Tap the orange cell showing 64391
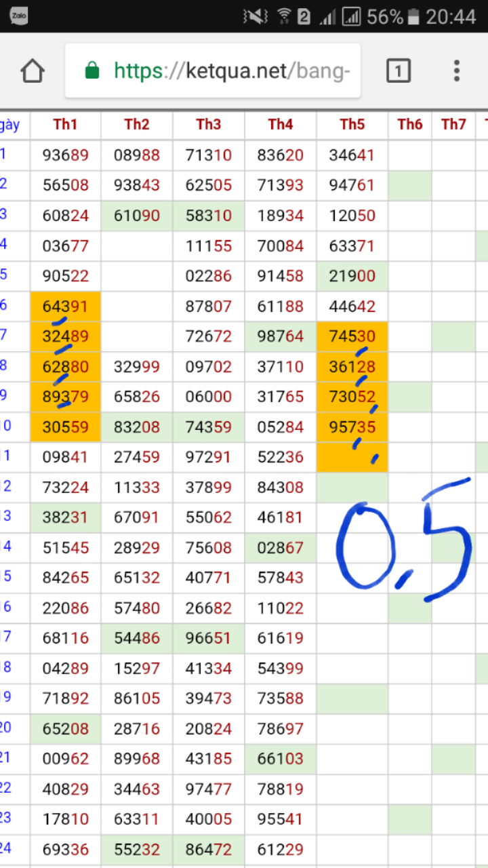This screenshot has height=868, width=488. pyautogui.click(x=66, y=307)
